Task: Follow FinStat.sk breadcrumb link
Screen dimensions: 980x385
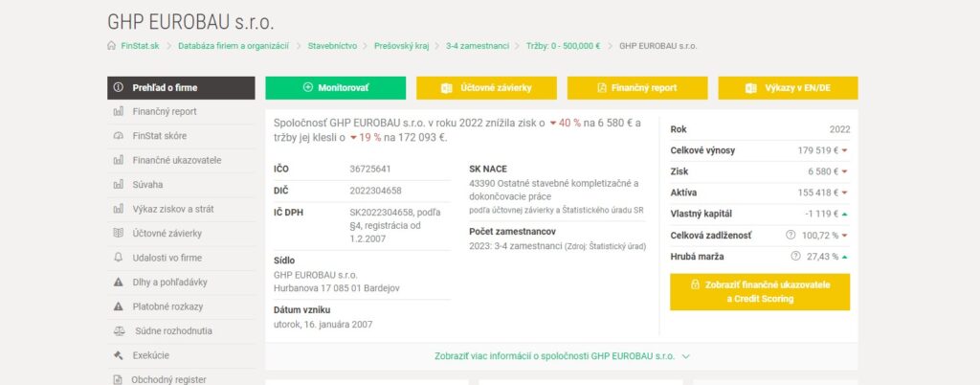Action: tap(140, 46)
